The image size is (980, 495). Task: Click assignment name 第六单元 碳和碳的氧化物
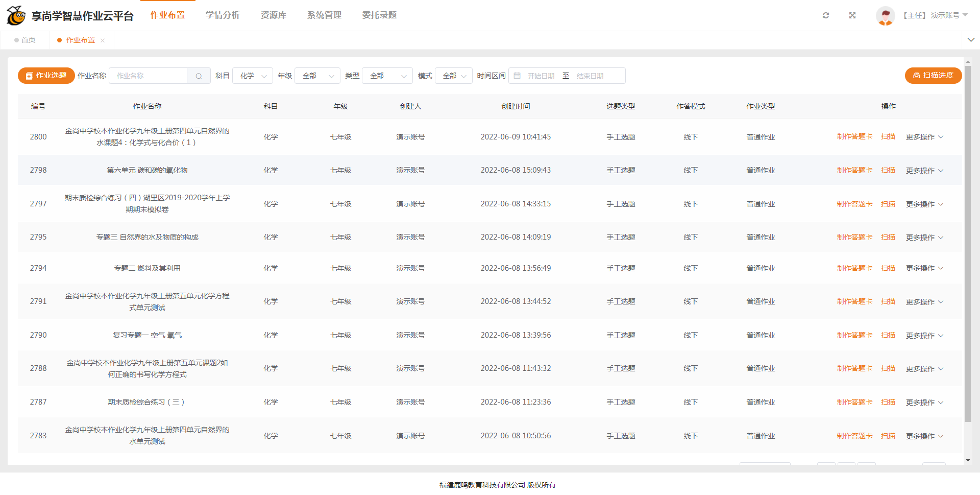[147, 171]
